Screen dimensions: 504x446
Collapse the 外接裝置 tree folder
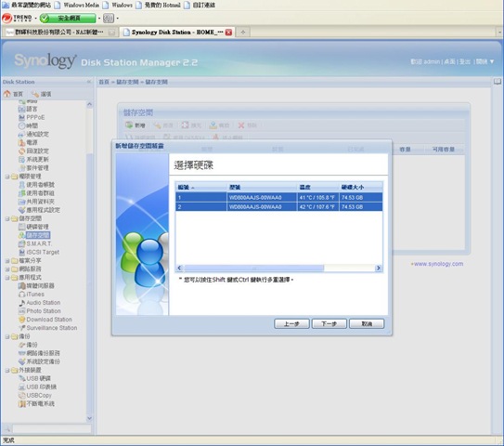tap(7, 371)
